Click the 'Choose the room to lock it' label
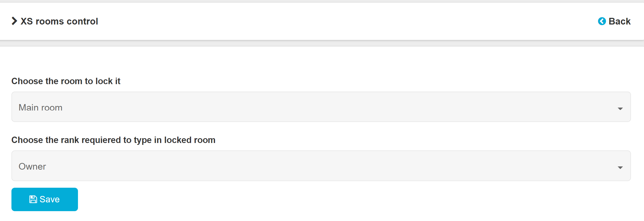The height and width of the screenshot is (221, 644). [66, 81]
